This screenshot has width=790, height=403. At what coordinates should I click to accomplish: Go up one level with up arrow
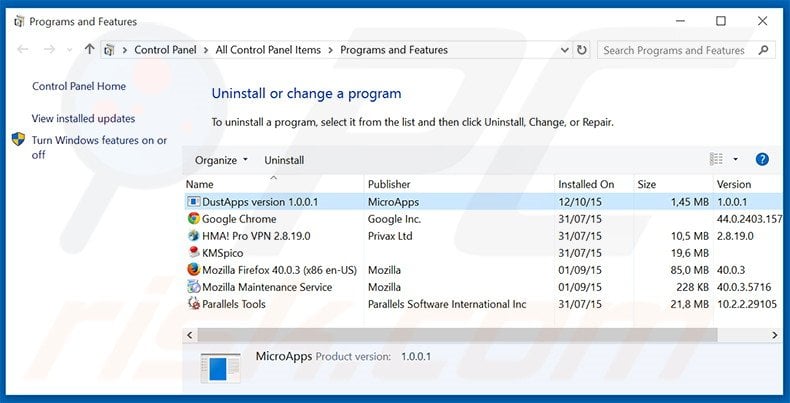click(90, 49)
